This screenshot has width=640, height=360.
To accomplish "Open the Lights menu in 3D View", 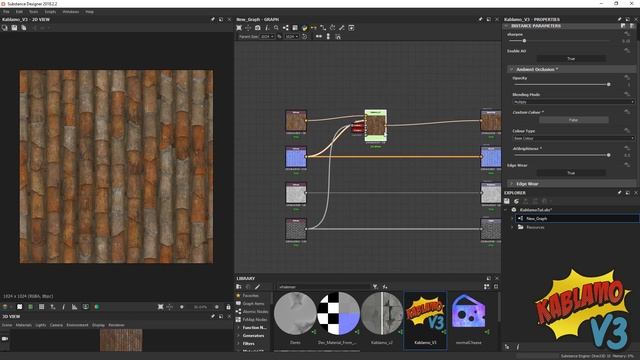I will click(41, 325).
